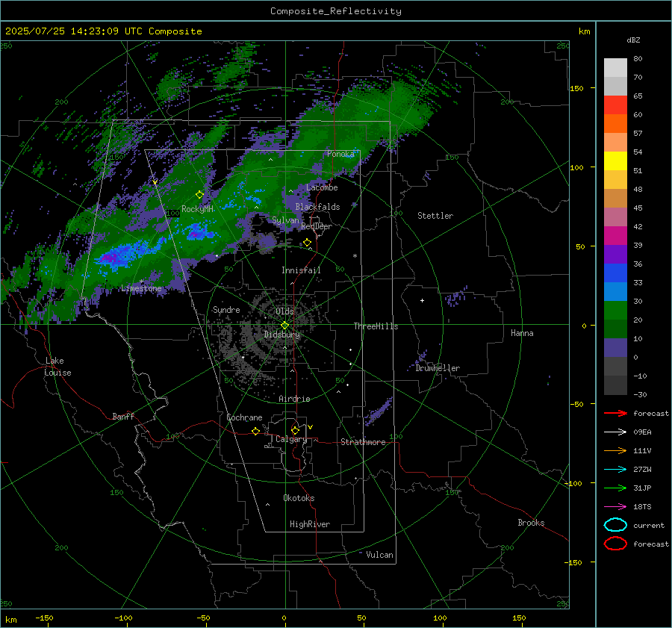
Task: Click the Sylvan label
Action: 285,220
